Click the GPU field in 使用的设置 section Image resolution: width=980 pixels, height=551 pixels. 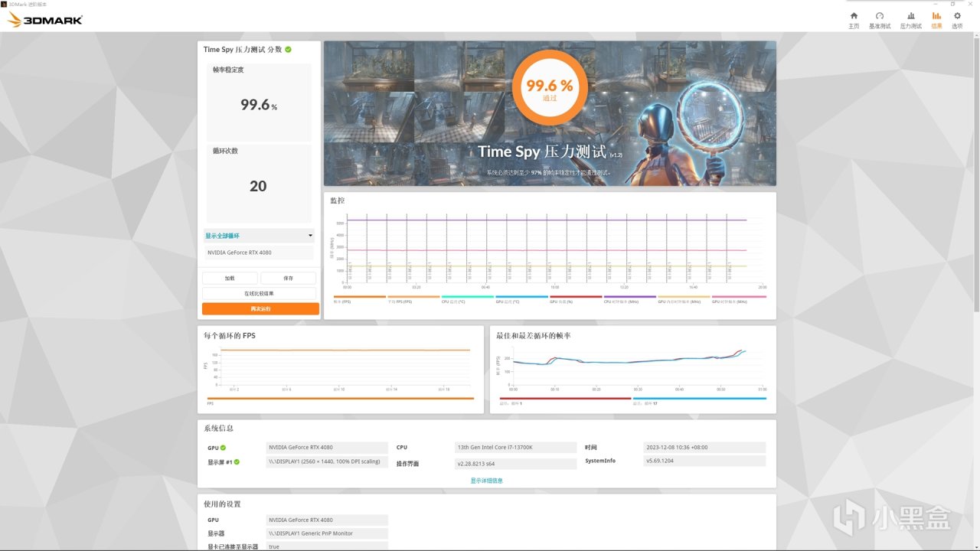(x=327, y=520)
